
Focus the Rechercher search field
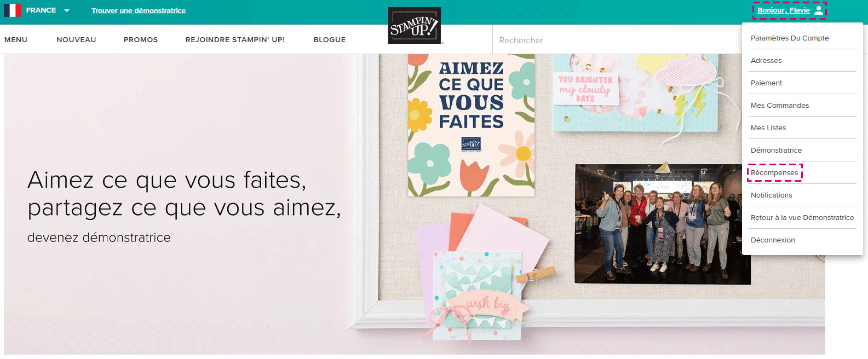coord(616,40)
